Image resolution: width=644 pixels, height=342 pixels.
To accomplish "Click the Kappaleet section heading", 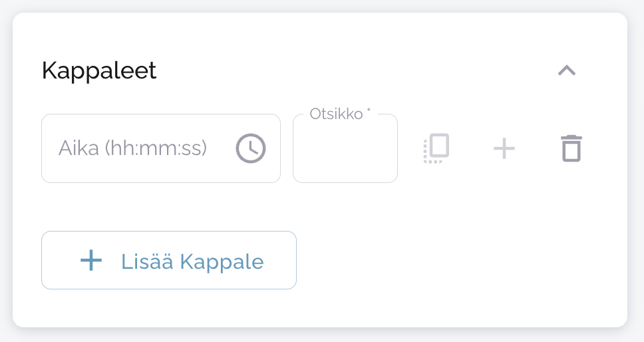I will (x=99, y=71).
